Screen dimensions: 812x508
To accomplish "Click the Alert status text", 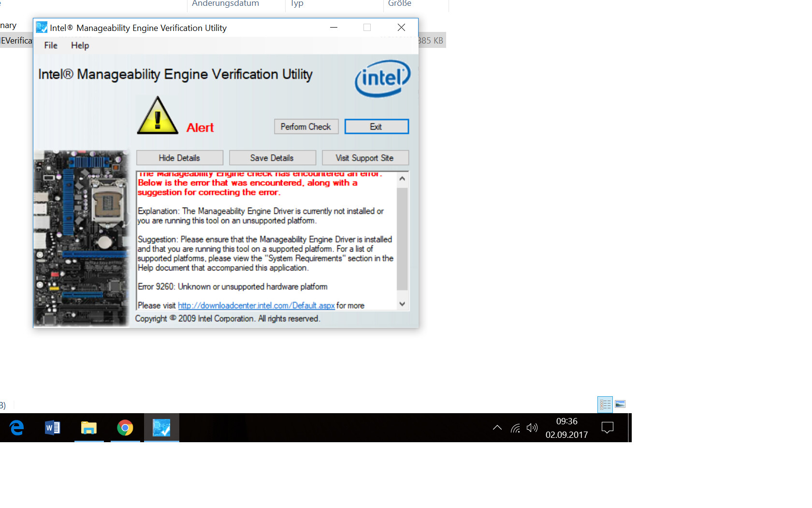I will (200, 128).
